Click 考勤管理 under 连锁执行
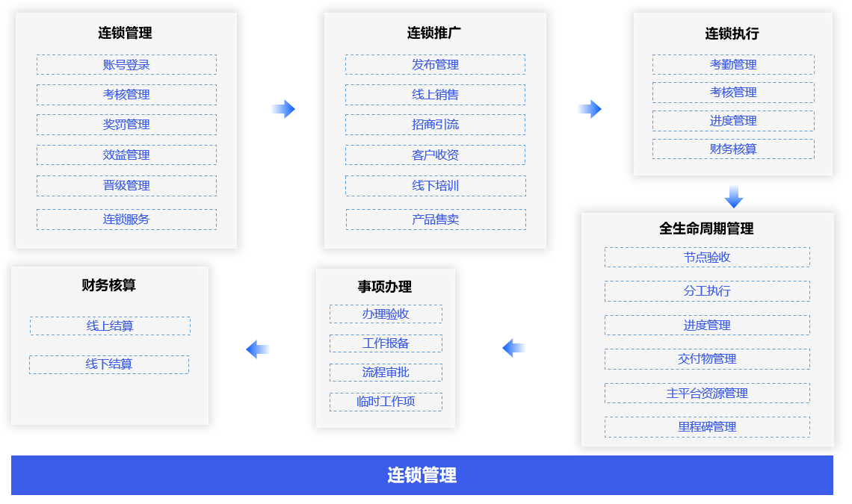 tap(733, 65)
